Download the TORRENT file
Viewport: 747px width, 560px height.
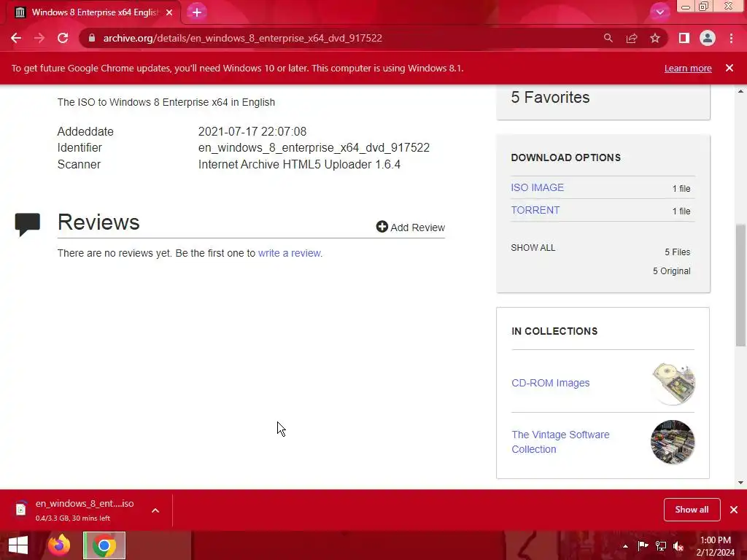click(535, 210)
